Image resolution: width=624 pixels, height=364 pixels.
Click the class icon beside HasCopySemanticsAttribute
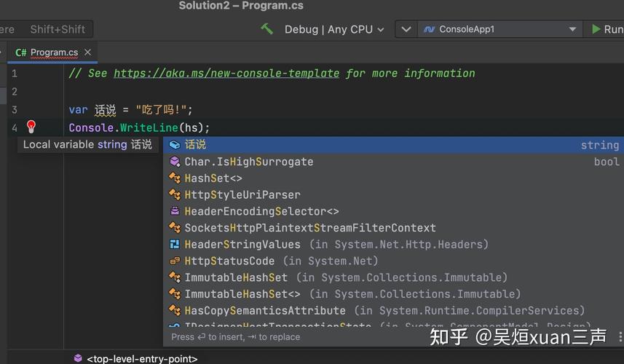[175, 310]
